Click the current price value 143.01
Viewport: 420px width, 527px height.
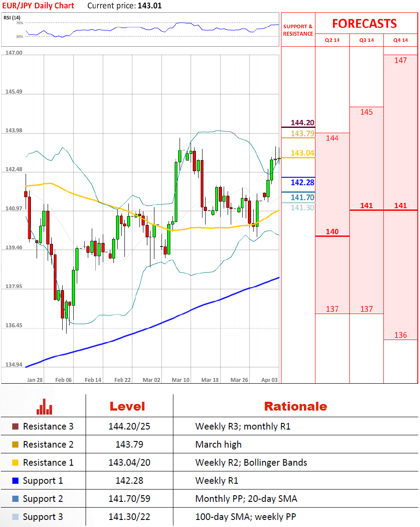pos(150,6)
